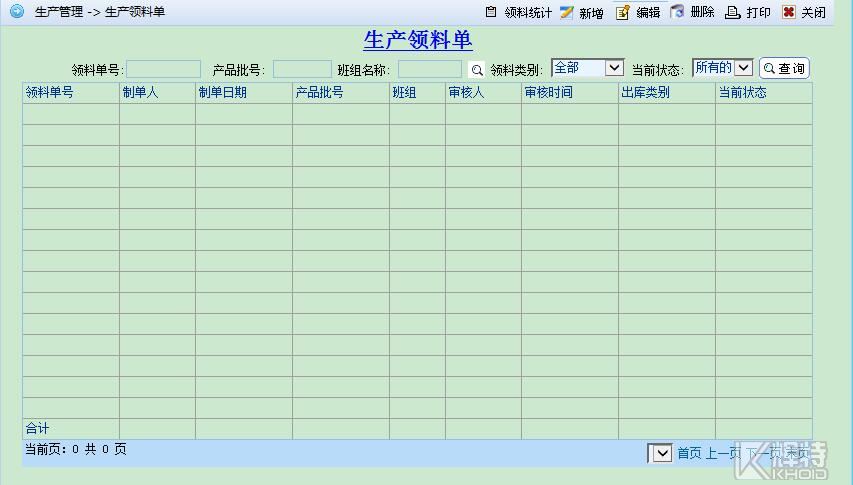Click the 删除 toolbar icon
This screenshot has height=485, width=853.
coord(678,12)
